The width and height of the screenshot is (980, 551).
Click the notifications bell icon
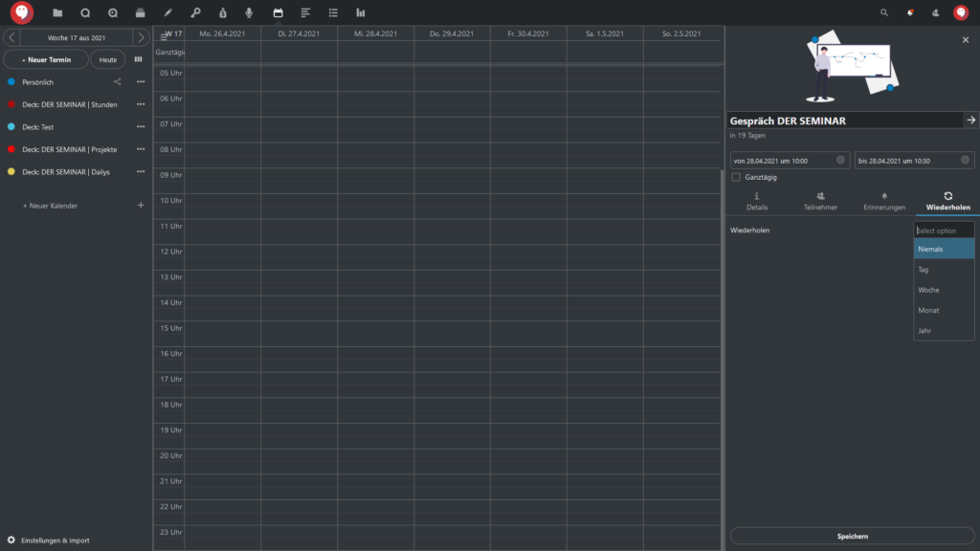(909, 12)
